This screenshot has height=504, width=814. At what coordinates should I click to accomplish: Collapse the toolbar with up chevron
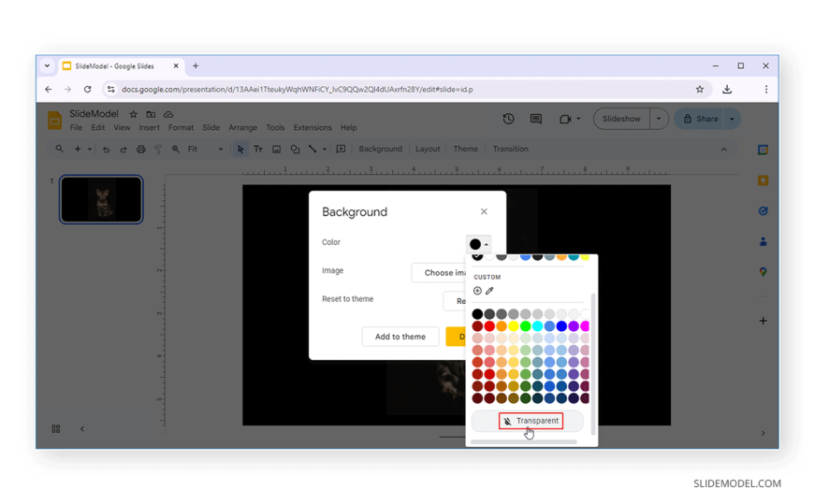723,150
